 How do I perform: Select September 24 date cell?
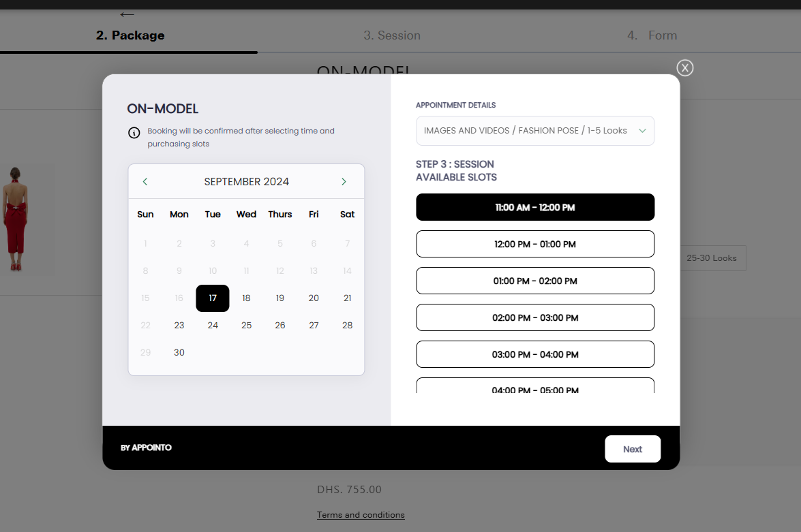[x=213, y=325]
